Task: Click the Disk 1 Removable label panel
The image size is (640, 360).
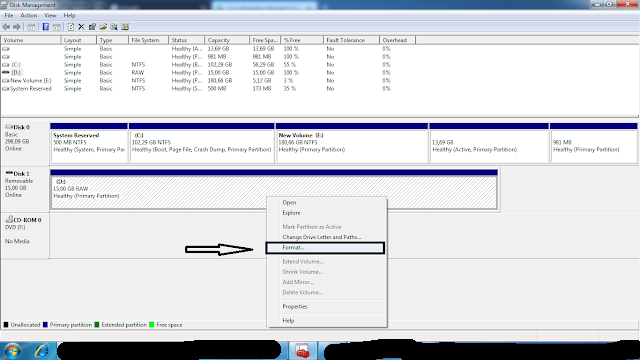Action: [x=25, y=189]
